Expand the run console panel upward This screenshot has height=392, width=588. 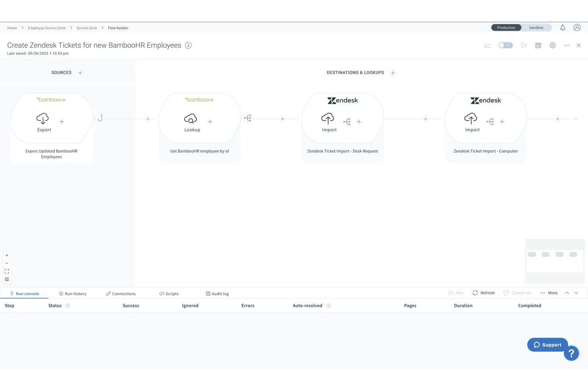(x=567, y=293)
